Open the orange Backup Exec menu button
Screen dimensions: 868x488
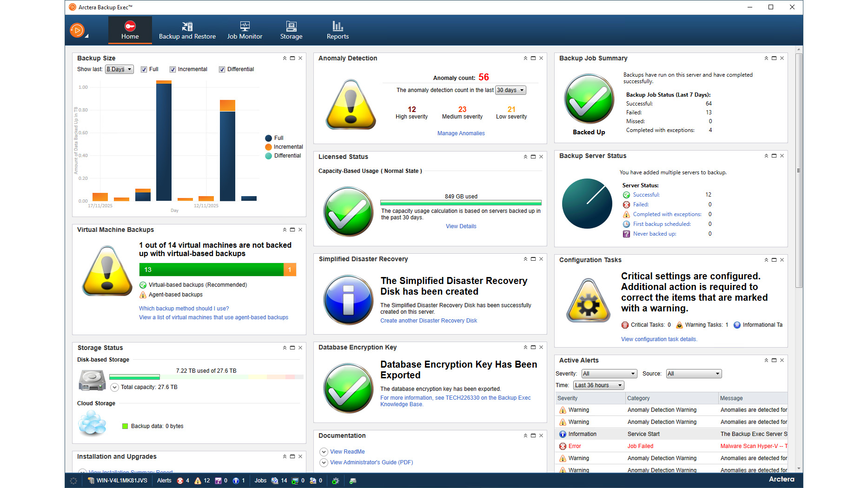77,30
